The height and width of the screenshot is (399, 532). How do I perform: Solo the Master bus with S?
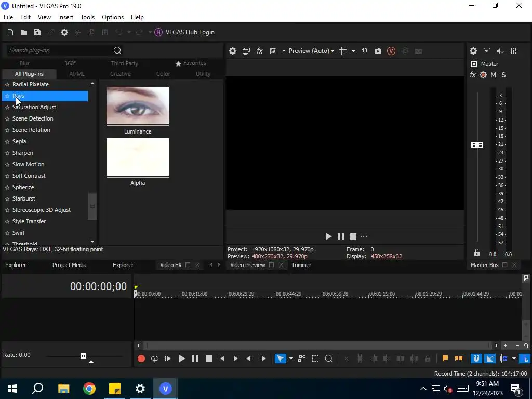(504, 75)
